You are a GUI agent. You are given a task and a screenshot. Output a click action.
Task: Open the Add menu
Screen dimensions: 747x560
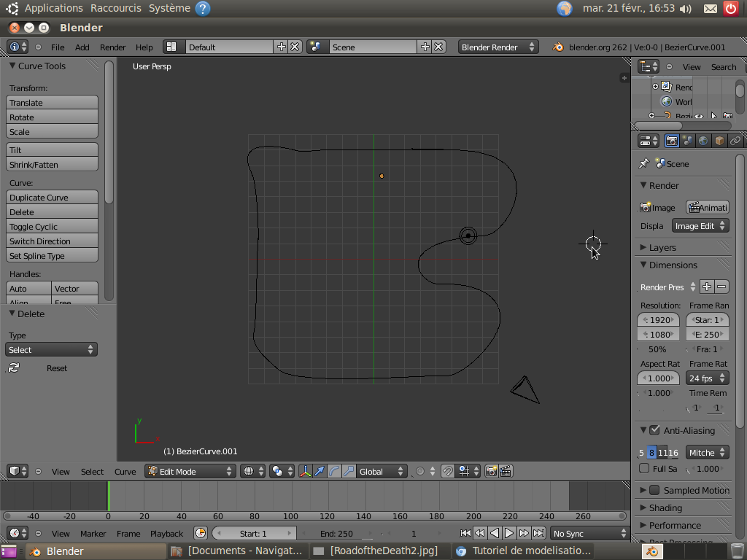pyautogui.click(x=82, y=47)
